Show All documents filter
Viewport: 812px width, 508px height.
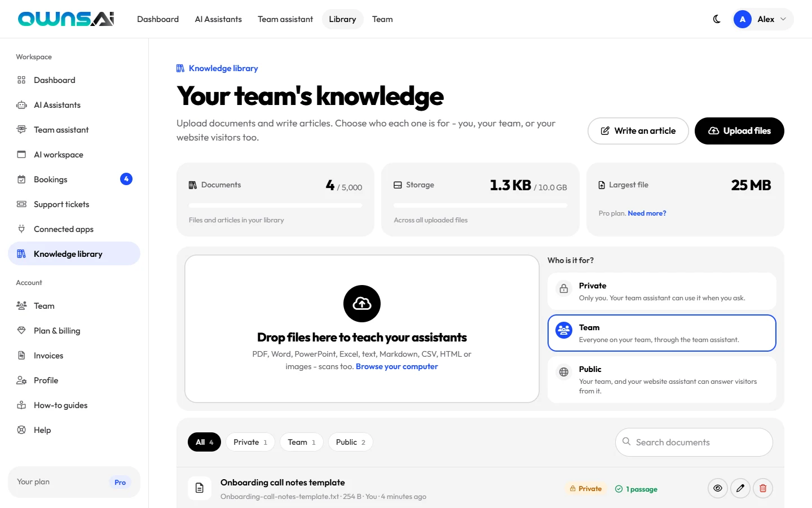(204, 442)
